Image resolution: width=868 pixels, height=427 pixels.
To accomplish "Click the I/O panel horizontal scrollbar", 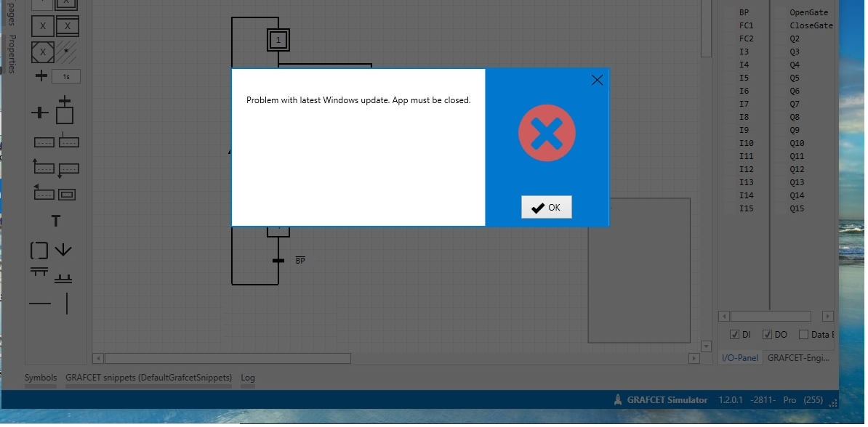I will (x=771, y=317).
